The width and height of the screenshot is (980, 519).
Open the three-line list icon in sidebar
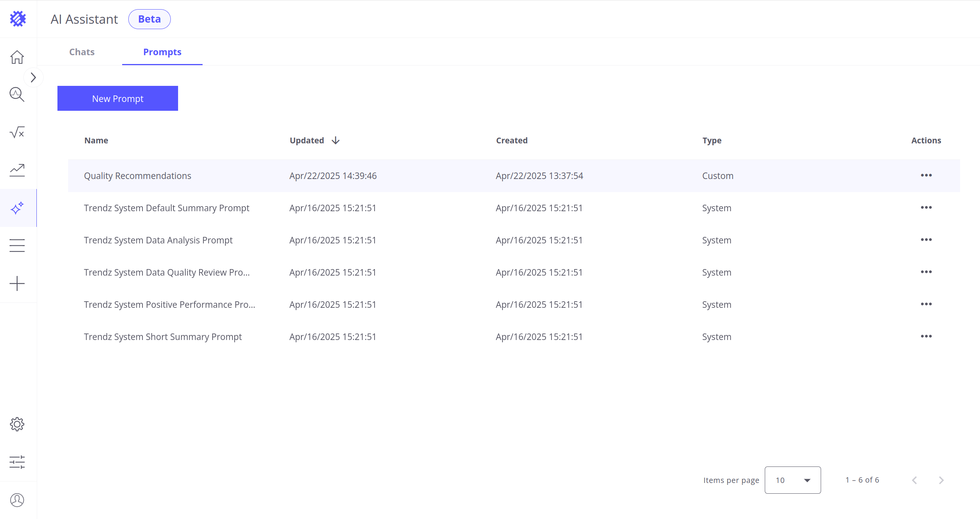(17, 245)
